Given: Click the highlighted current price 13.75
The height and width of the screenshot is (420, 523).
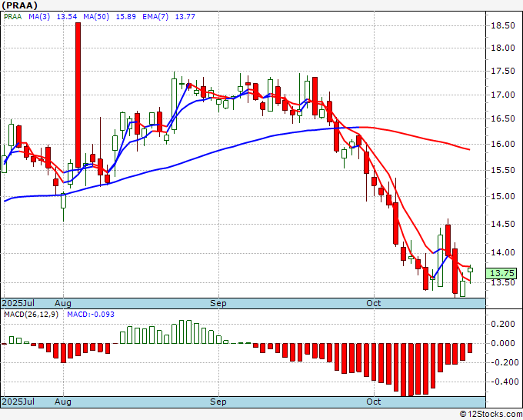Looking at the screenshot, I should pos(501,273).
